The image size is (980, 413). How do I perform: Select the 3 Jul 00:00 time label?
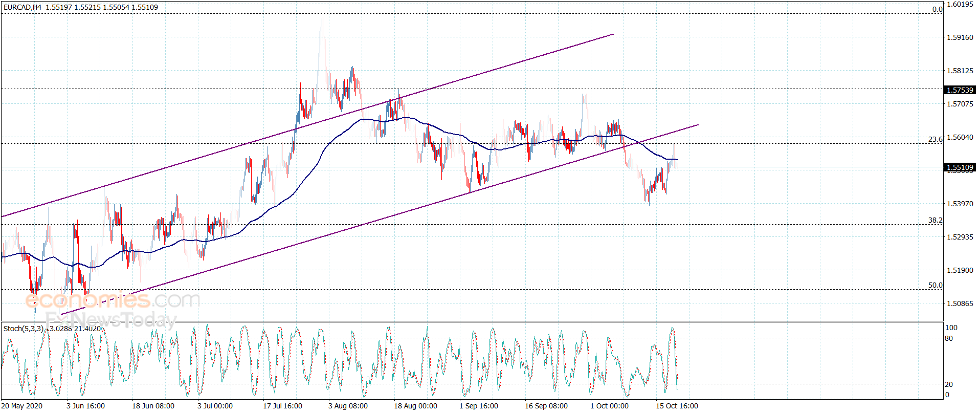215,406
